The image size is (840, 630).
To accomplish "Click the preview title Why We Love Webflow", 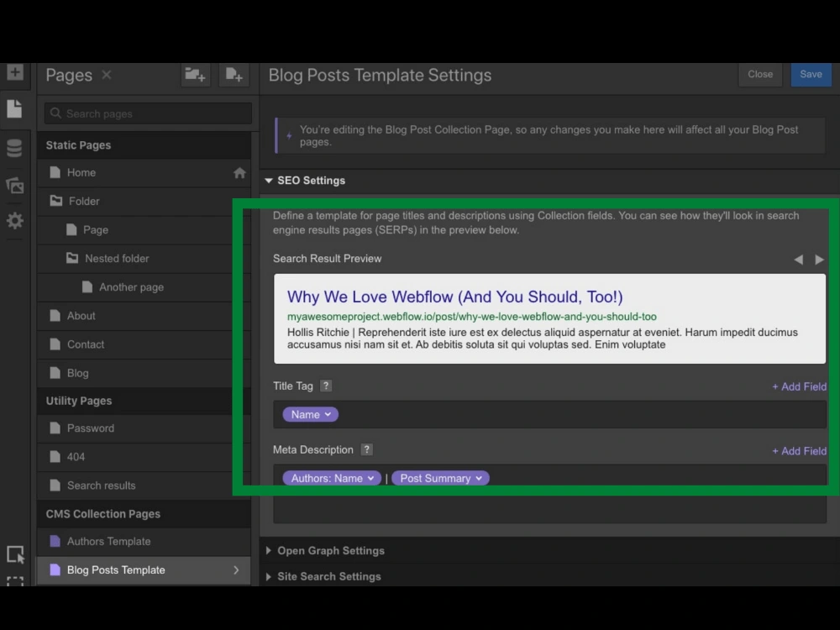I will [454, 297].
